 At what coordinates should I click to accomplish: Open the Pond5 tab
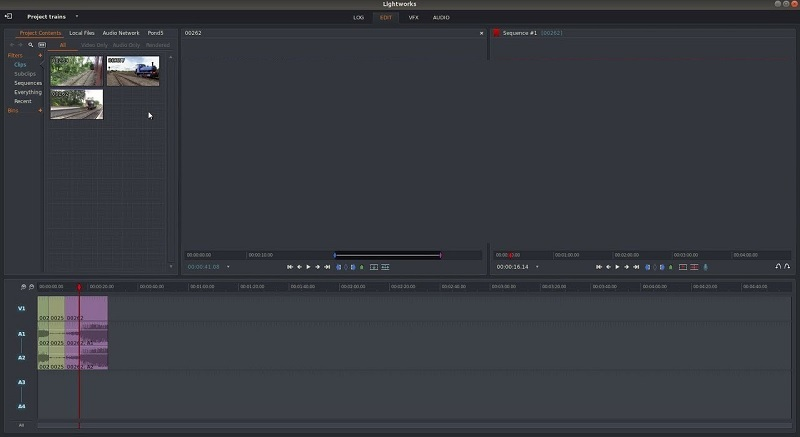click(x=155, y=33)
